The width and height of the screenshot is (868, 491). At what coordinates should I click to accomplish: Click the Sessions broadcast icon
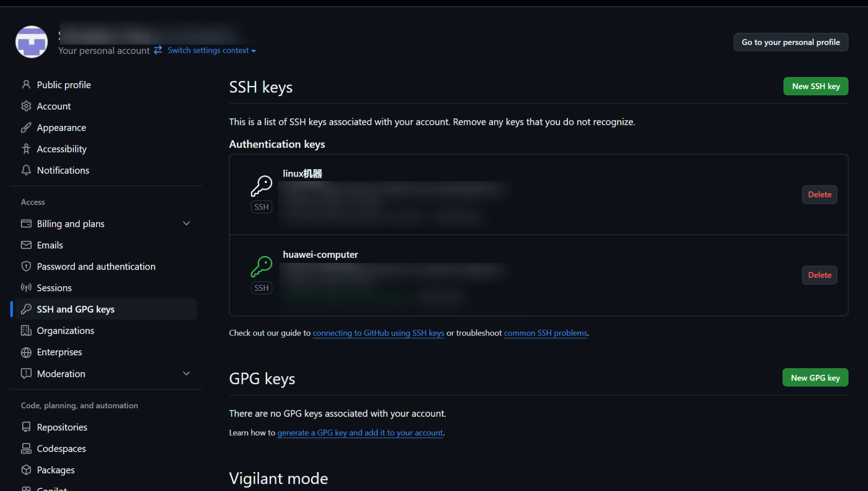point(26,288)
